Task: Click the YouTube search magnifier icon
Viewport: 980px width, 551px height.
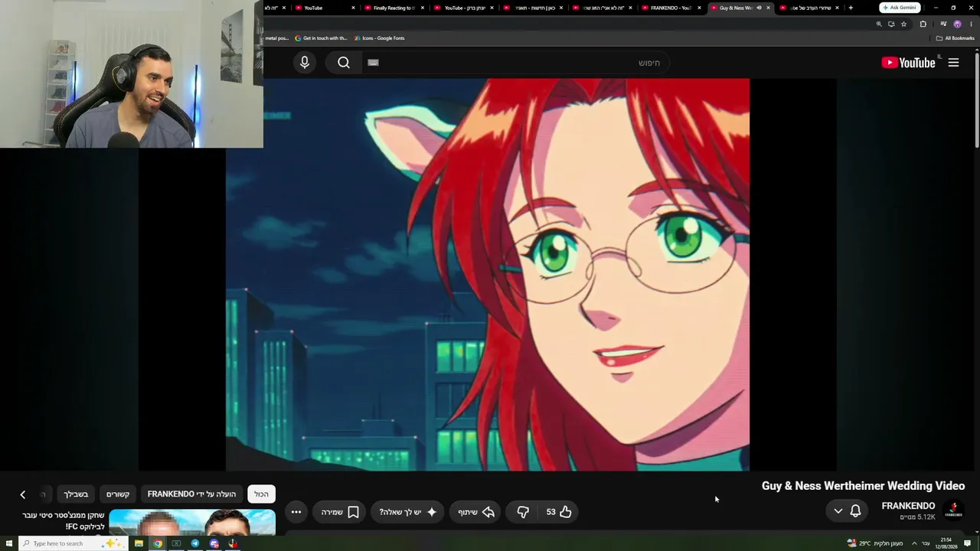Action: (344, 63)
